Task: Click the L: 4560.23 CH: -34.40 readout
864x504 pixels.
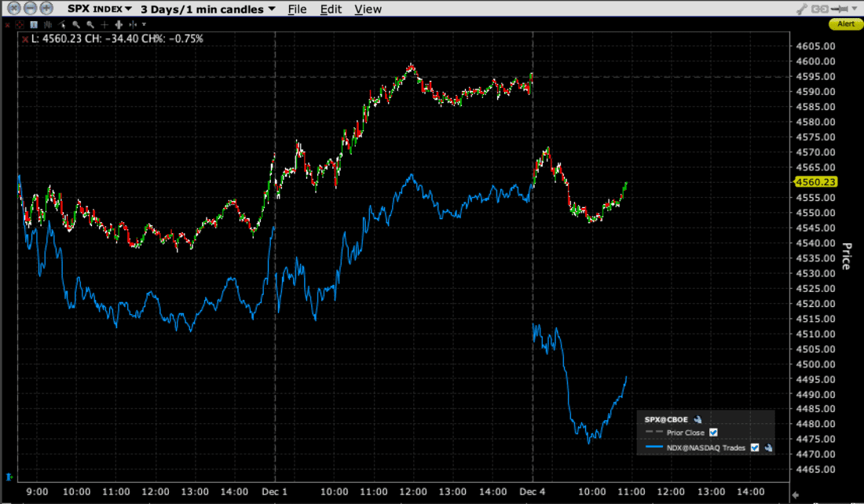Action: [117, 39]
